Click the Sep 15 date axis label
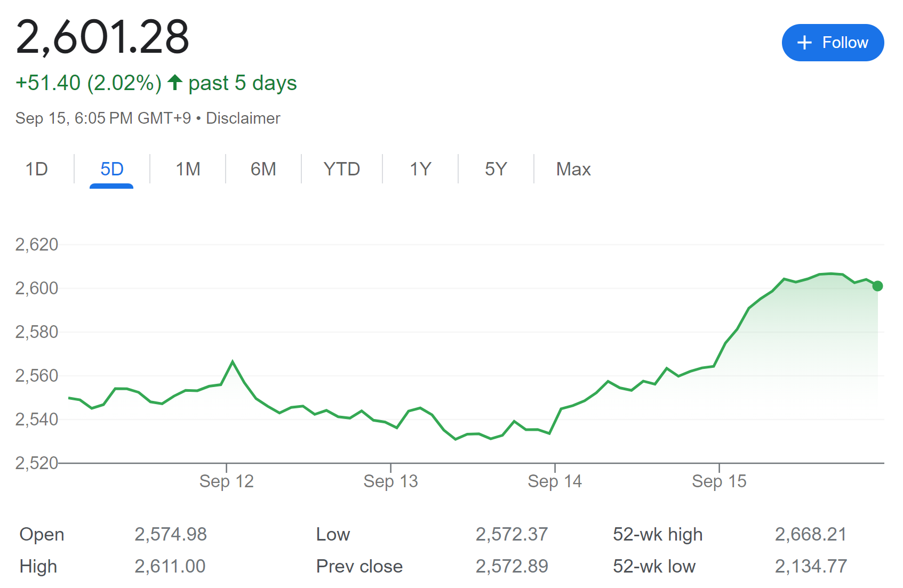This screenshot has width=903, height=588. 719,481
